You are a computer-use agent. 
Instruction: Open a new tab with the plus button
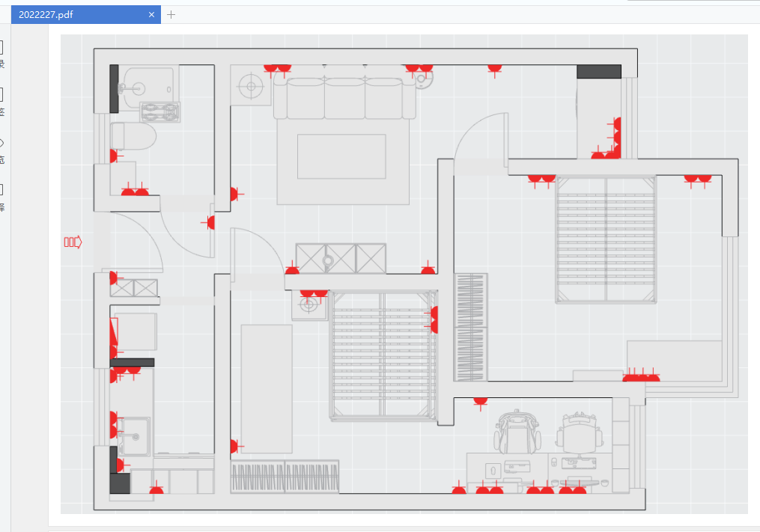(x=171, y=14)
